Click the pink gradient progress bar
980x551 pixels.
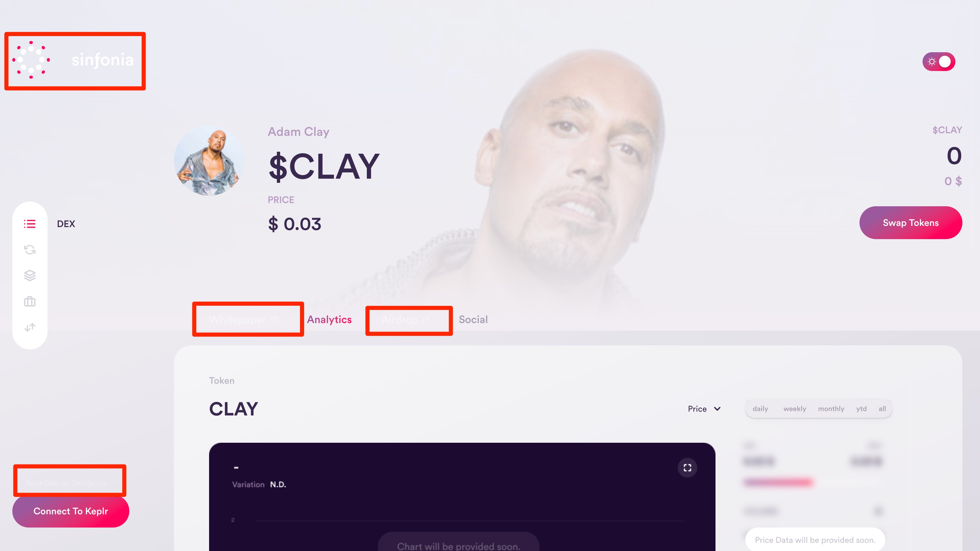pyautogui.click(x=778, y=483)
